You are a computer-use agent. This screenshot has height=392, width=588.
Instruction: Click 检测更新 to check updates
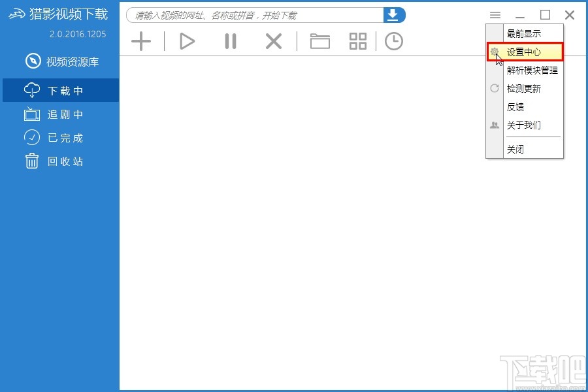point(525,89)
